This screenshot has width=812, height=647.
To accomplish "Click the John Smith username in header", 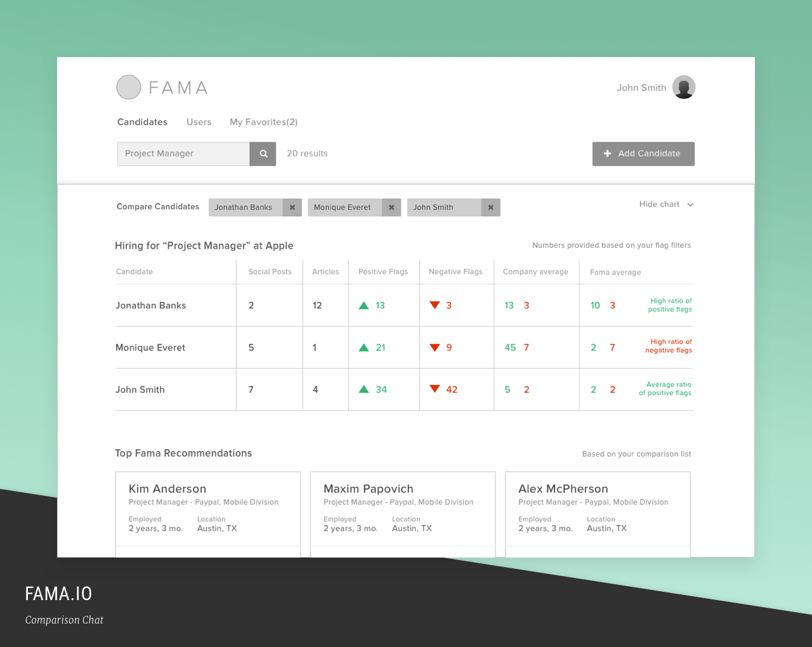I will [641, 88].
